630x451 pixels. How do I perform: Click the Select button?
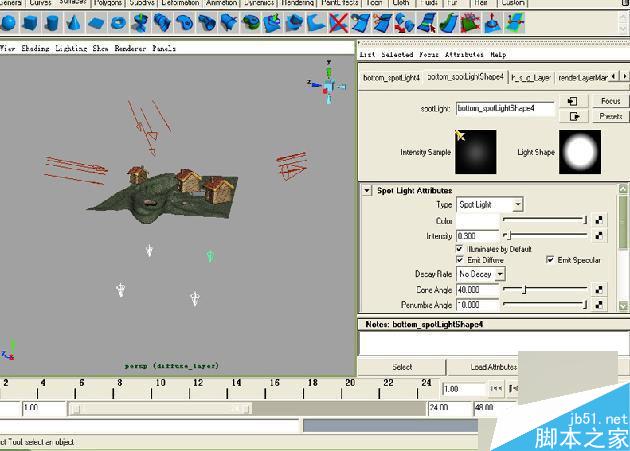coord(402,367)
